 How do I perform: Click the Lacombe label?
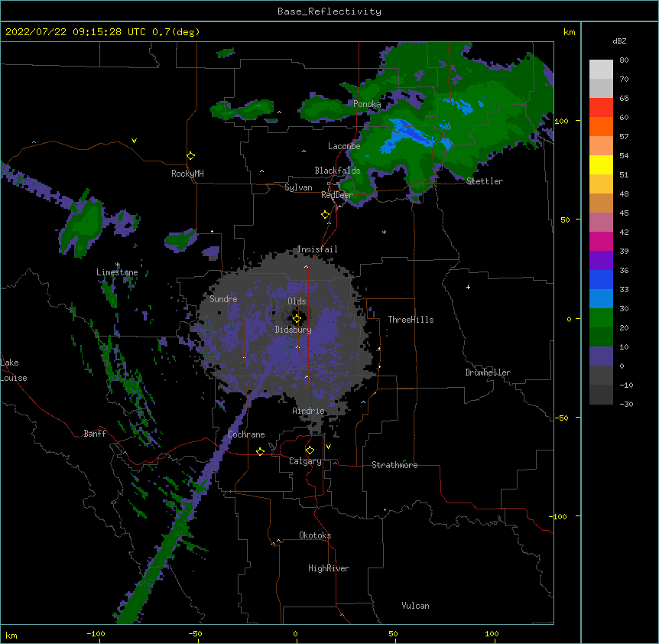tap(344, 146)
